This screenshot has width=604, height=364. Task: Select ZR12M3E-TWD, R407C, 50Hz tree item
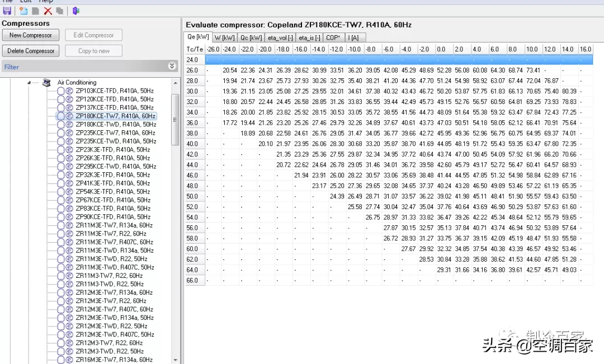click(115, 335)
